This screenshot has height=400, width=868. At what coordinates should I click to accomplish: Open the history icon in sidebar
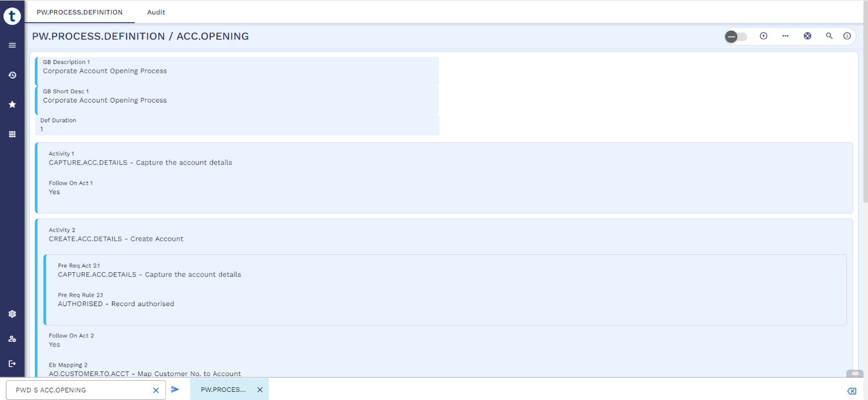pyautogui.click(x=12, y=75)
